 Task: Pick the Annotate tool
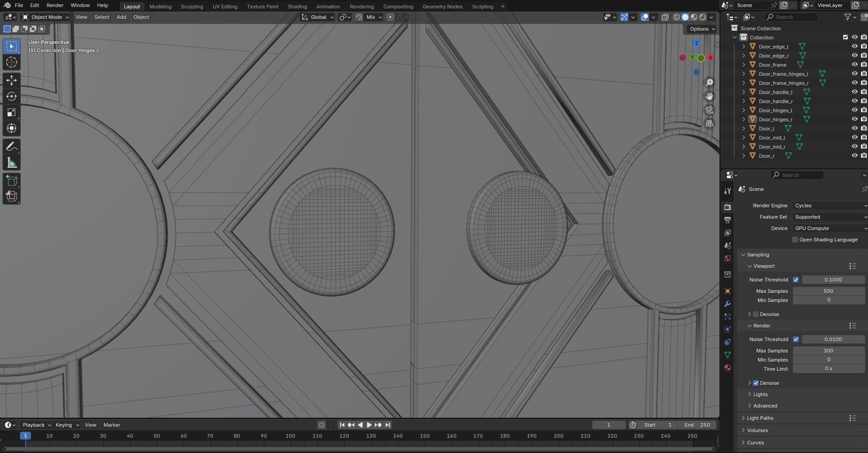12,146
